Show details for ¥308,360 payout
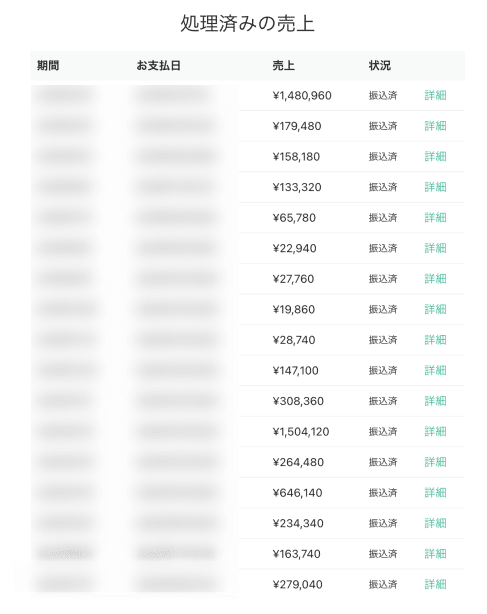The height and width of the screenshot is (614, 487). click(x=435, y=401)
